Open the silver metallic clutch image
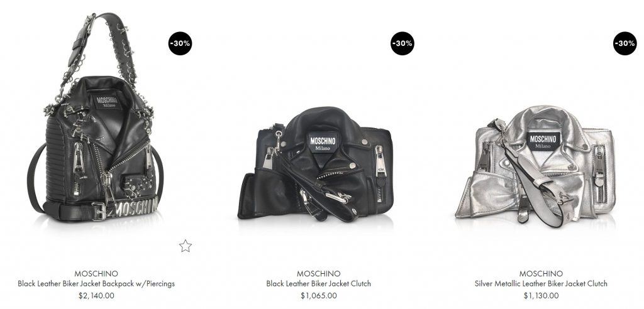 pos(535,166)
